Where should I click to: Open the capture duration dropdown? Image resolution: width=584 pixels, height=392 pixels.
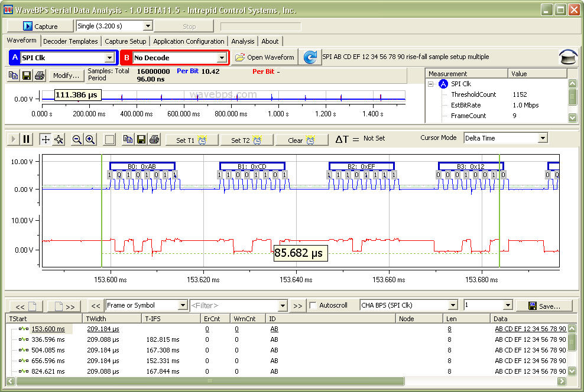[148, 25]
